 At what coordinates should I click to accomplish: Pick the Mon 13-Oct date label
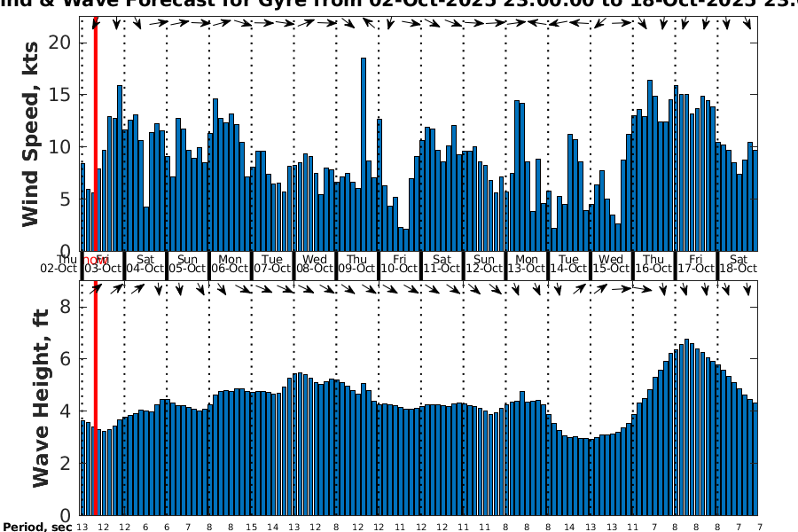[x=527, y=263]
